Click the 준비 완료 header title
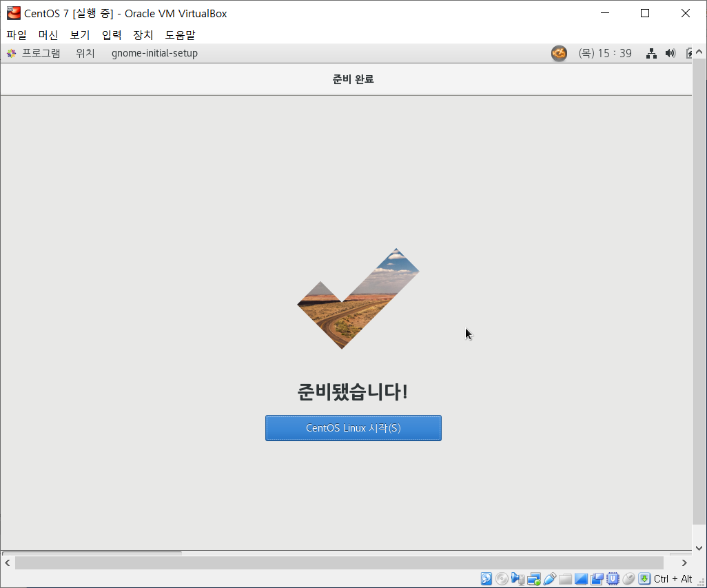The height and width of the screenshot is (588, 707). tap(353, 79)
